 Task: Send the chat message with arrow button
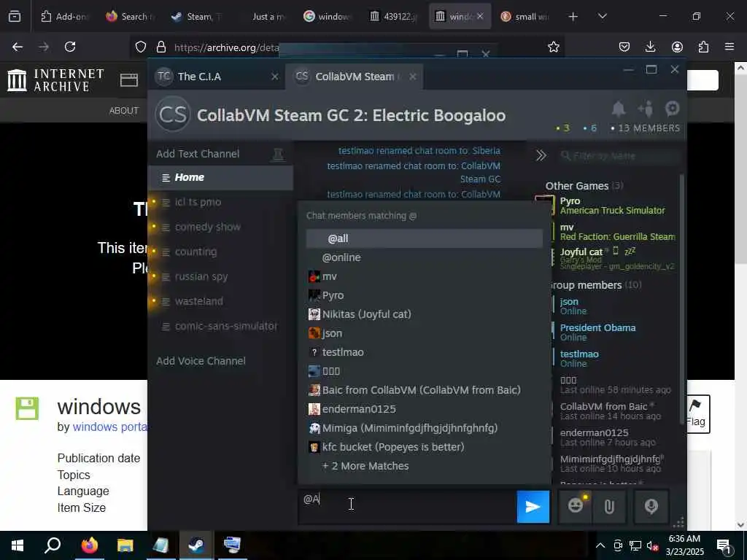pyautogui.click(x=533, y=507)
